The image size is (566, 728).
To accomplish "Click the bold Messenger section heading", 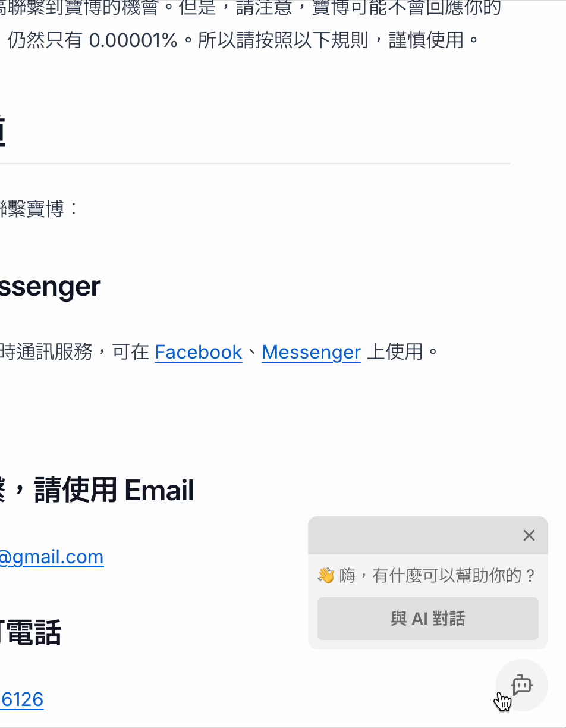I will point(50,287).
